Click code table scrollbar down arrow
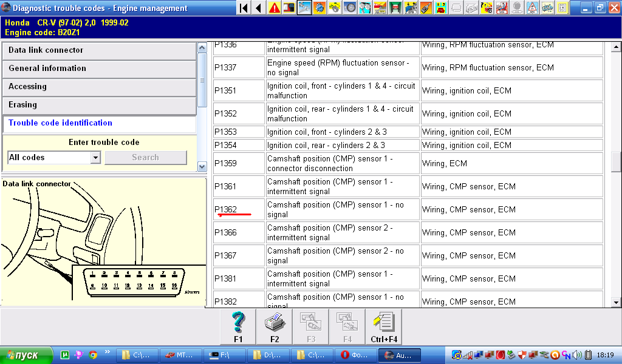622x364 pixels. coord(616,302)
